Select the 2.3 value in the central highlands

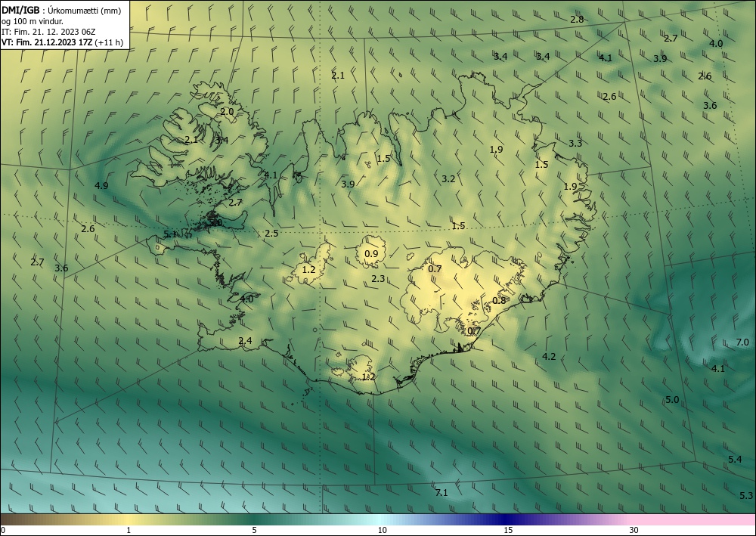click(x=379, y=279)
